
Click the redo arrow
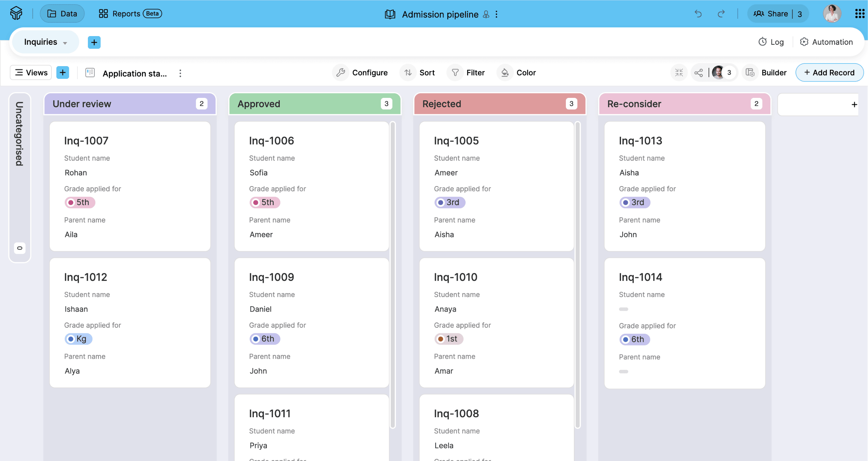[721, 13]
